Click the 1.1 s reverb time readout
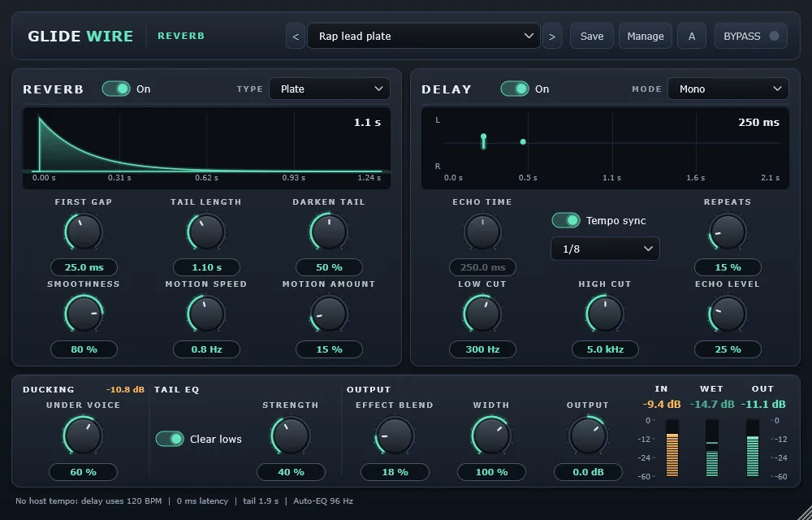This screenshot has height=520, width=812. click(367, 122)
